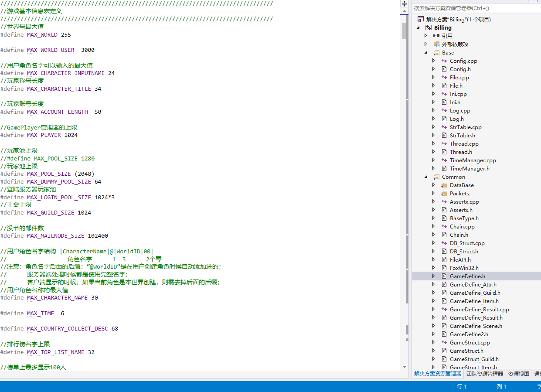Viewport: 541px width, 392px height.
Task: Select the 解决方案资源管理器 tab
Action: click(x=437, y=374)
